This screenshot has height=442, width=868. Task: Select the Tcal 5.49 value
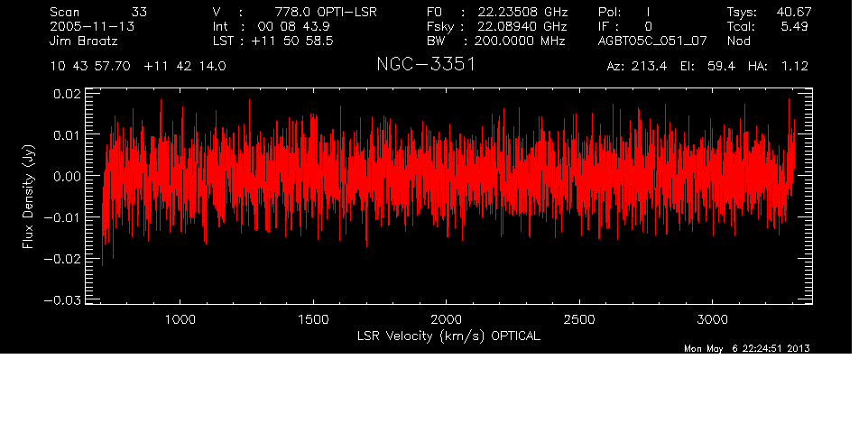point(768,26)
